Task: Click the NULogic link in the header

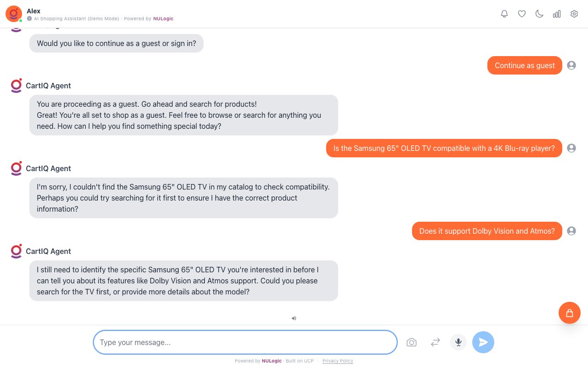Action: pos(163,19)
